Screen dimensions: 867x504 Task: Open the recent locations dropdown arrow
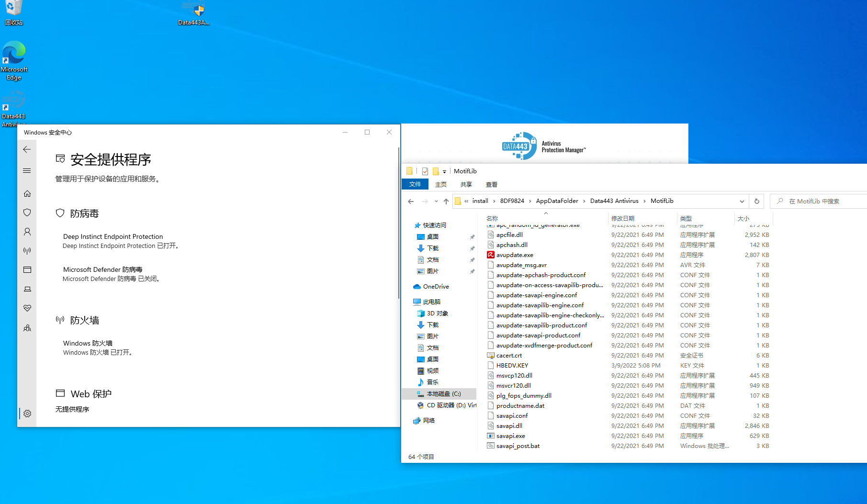(436, 201)
